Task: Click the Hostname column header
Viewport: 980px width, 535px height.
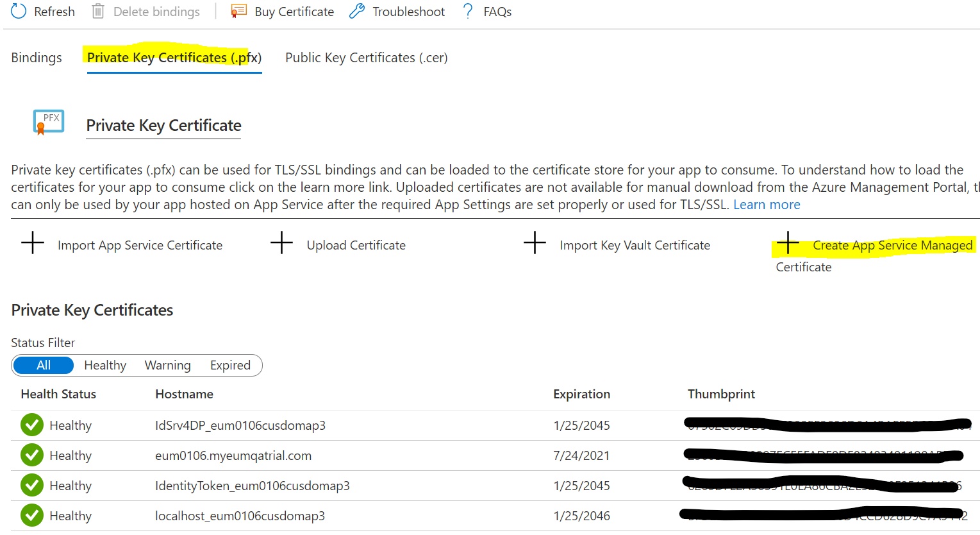Action: [x=184, y=394]
